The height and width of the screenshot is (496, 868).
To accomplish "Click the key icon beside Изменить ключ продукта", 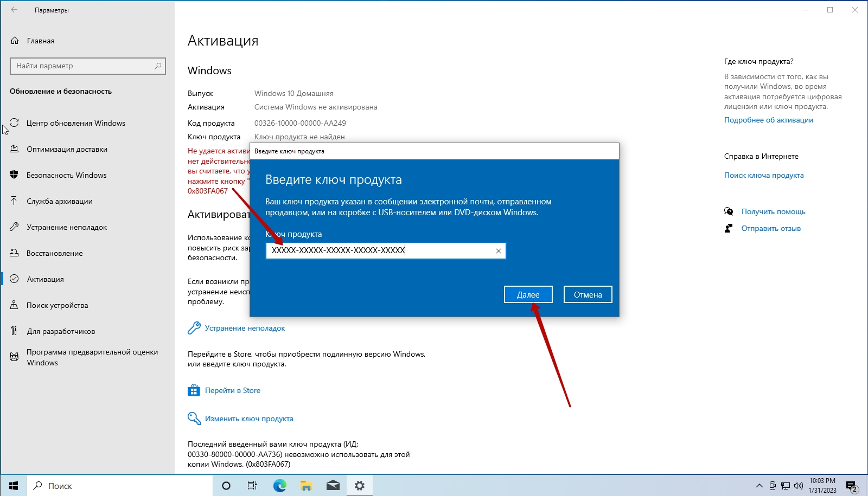I will [x=194, y=418].
